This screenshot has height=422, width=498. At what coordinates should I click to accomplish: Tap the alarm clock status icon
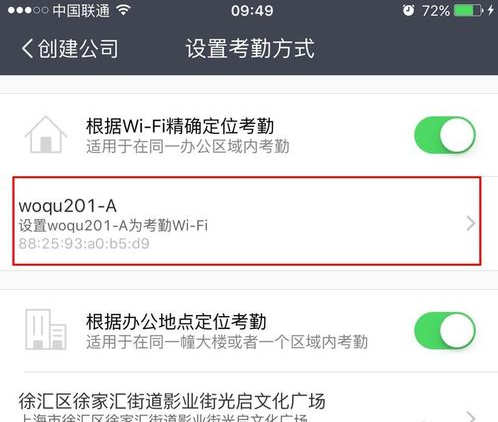tap(408, 10)
